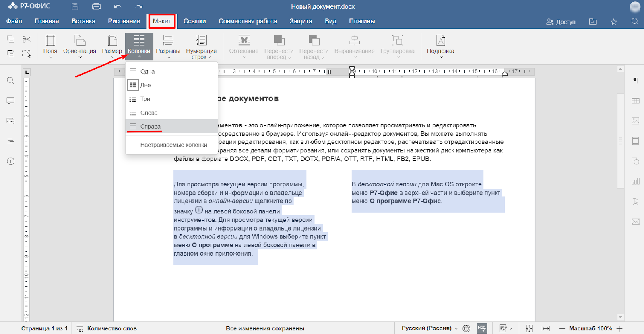Image resolution: width=644 pixels, height=334 pixels.
Task: Set the document language globe icon
Action: pos(466,328)
